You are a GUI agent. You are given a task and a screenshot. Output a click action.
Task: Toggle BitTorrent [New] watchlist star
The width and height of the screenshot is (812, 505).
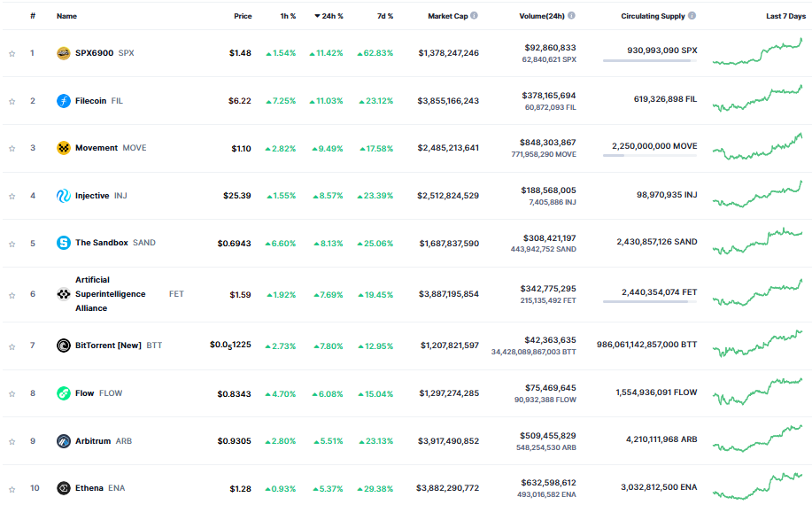click(12, 346)
